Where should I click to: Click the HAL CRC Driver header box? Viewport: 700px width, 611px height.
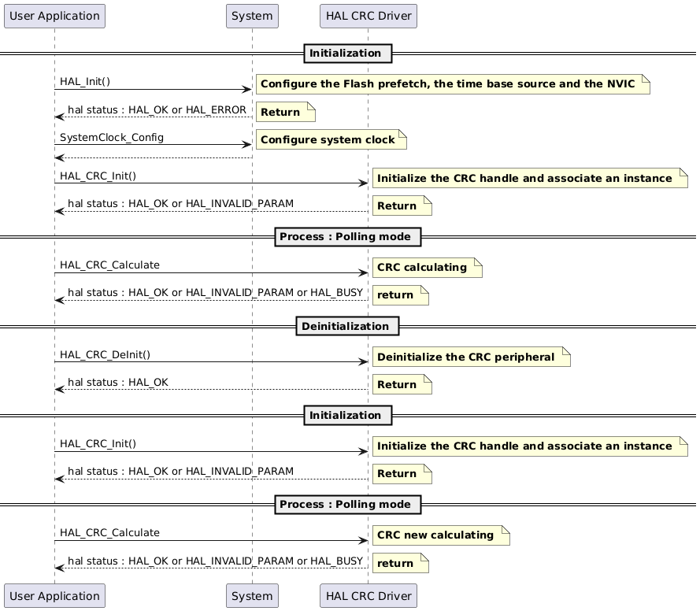[x=368, y=16]
